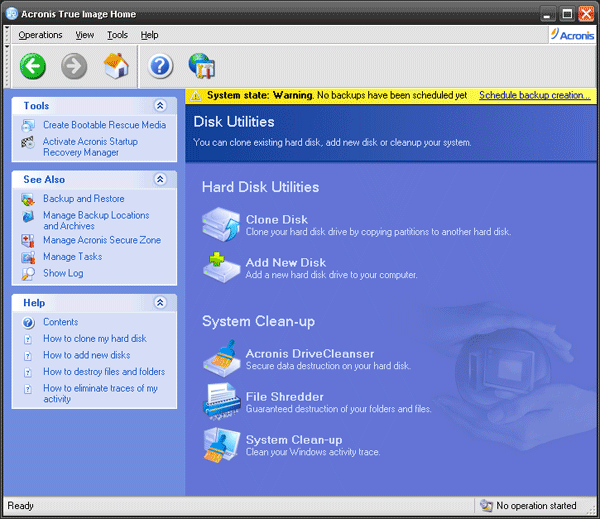Click the Contents help question mark icon
The height and width of the screenshot is (519, 600).
point(28,323)
